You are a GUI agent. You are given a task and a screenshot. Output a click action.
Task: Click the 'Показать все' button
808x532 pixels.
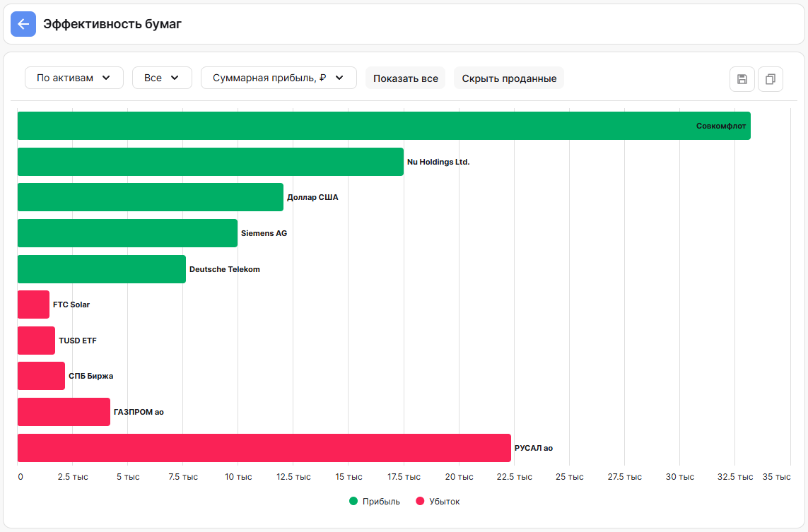[406, 78]
